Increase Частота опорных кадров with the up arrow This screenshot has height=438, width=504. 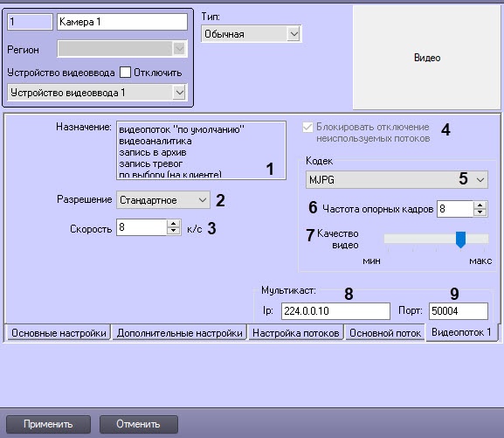480,205
